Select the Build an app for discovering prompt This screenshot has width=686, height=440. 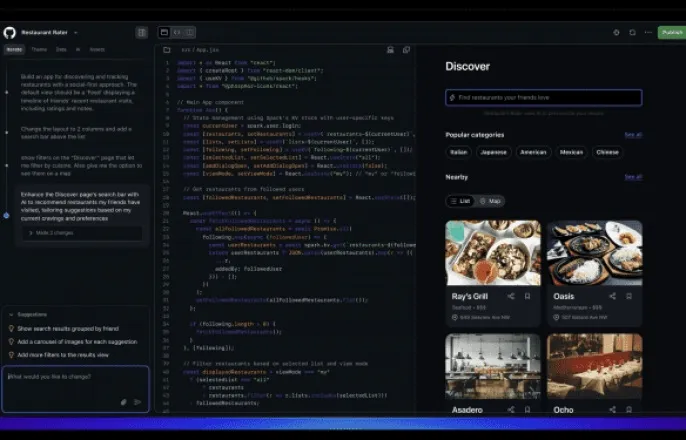click(x=79, y=92)
